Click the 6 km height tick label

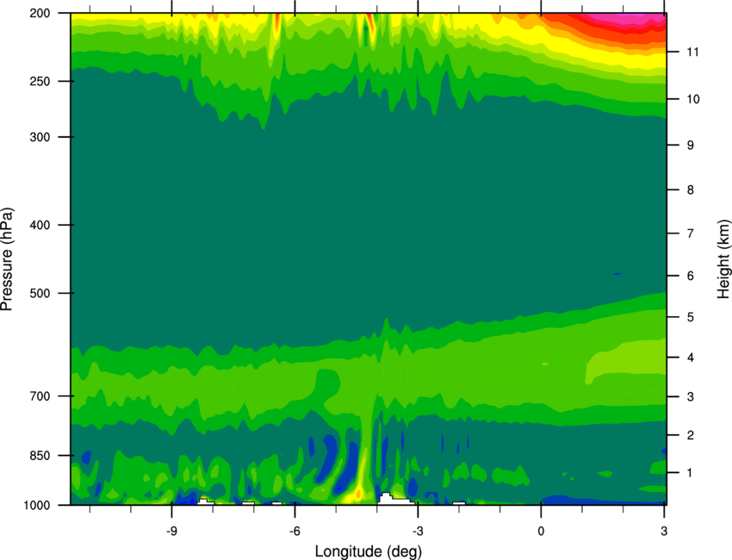point(691,276)
